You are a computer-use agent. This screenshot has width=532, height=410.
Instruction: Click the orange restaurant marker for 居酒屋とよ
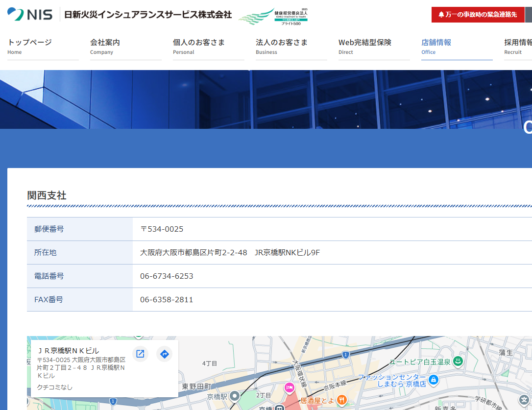341,400
